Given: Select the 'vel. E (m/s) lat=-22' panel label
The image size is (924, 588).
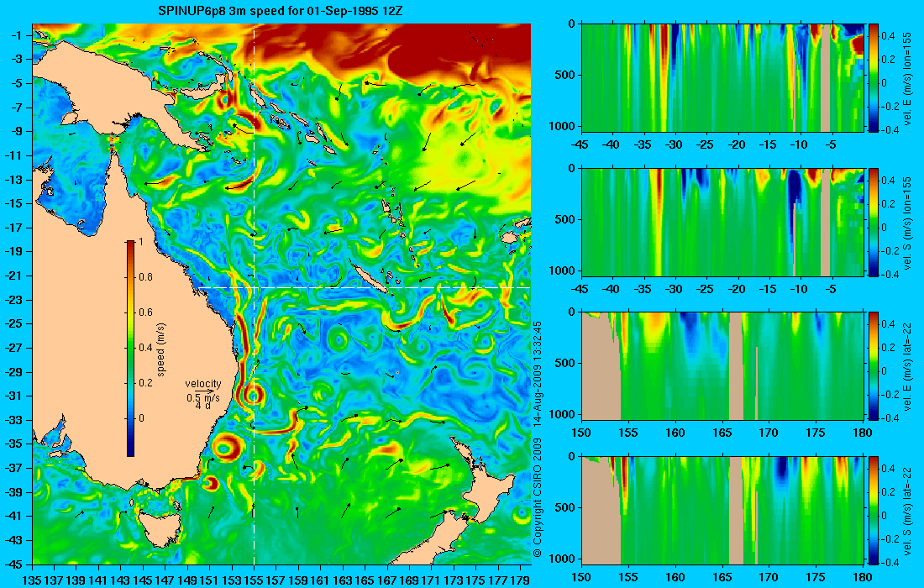Looking at the screenshot, I should click(x=907, y=366).
